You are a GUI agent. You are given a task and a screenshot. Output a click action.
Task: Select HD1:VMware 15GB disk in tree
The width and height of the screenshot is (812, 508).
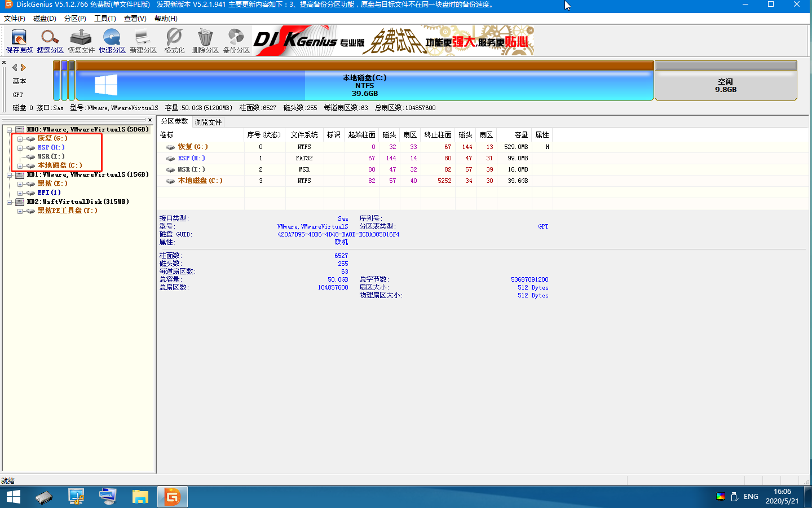(x=87, y=174)
